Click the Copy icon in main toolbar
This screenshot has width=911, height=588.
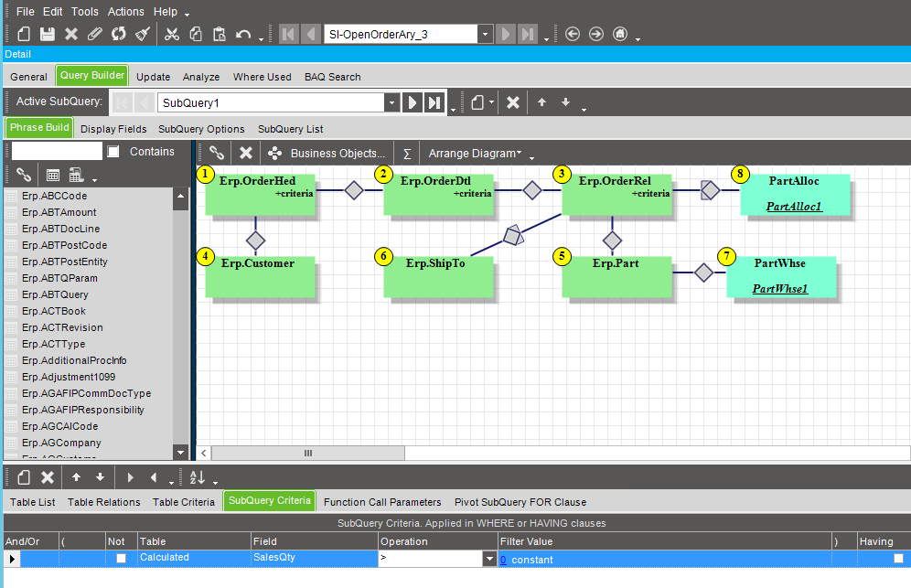click(196, 34)
